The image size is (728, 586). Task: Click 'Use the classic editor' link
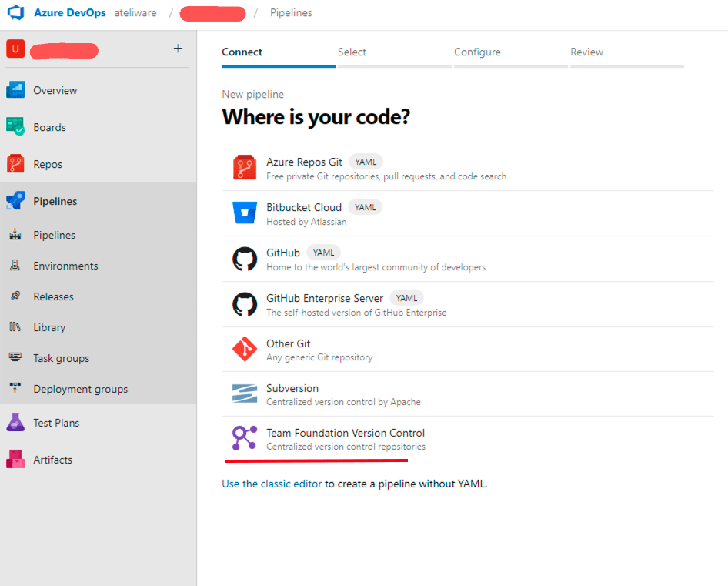[x=272, y=484]
